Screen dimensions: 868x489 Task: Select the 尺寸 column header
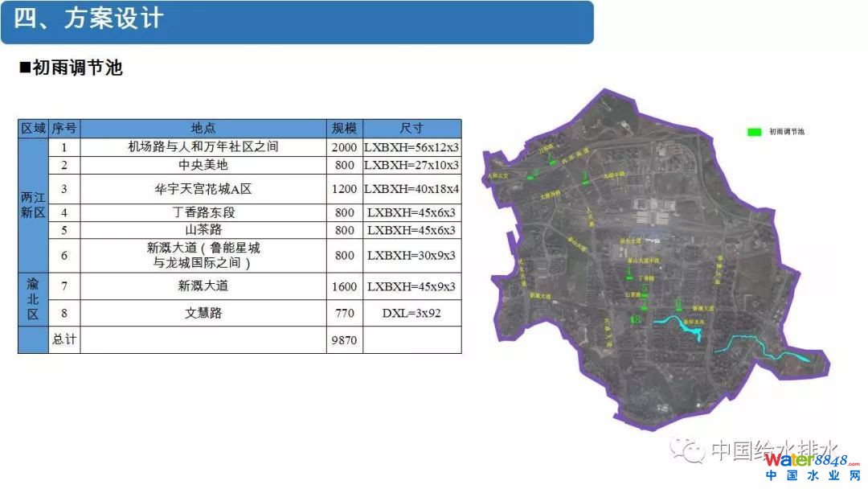411,129
